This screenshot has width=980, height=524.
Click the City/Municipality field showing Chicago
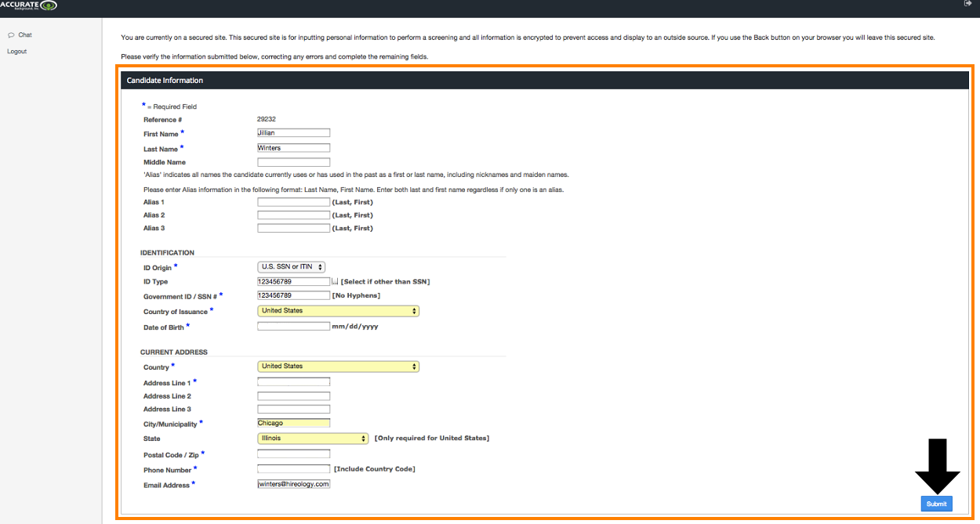[294, 423]
